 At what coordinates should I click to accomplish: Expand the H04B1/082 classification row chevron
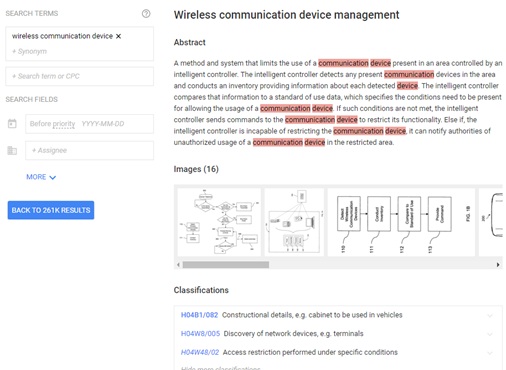490,315
